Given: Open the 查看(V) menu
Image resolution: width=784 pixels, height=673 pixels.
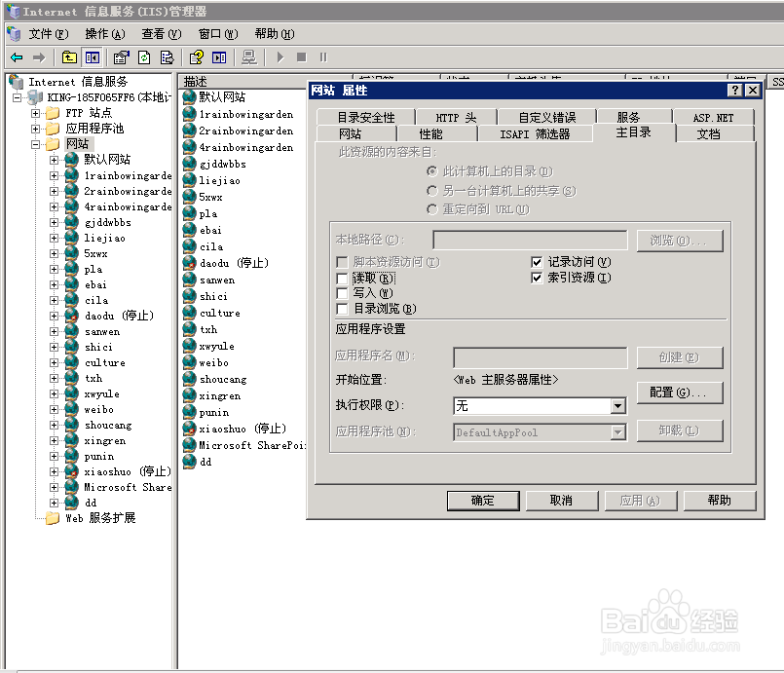Looking at the screenshot, I should coord(162,34).
